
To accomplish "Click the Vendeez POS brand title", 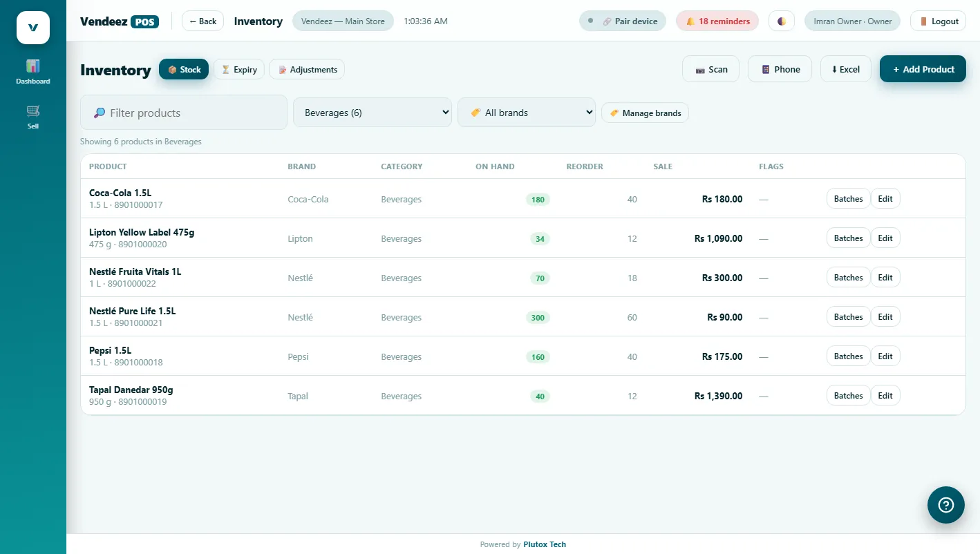I will click(120, 21).
